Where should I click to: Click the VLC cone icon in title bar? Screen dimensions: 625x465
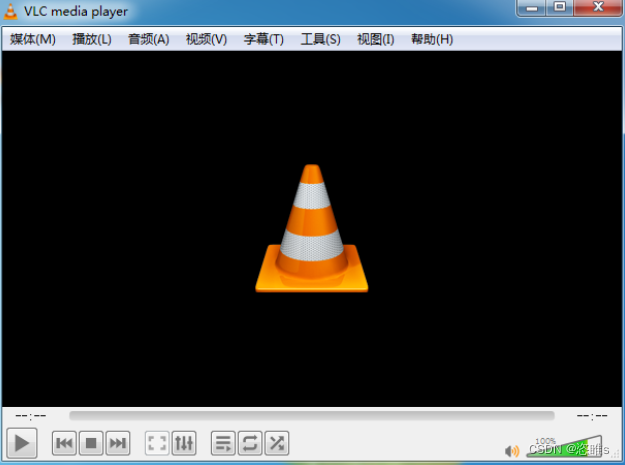pyautogui.click(x=10, y=10)
